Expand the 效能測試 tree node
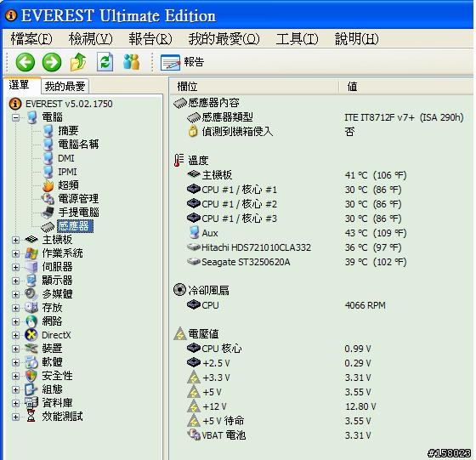Viewport: 476px width, 460px height. (16, 417)
